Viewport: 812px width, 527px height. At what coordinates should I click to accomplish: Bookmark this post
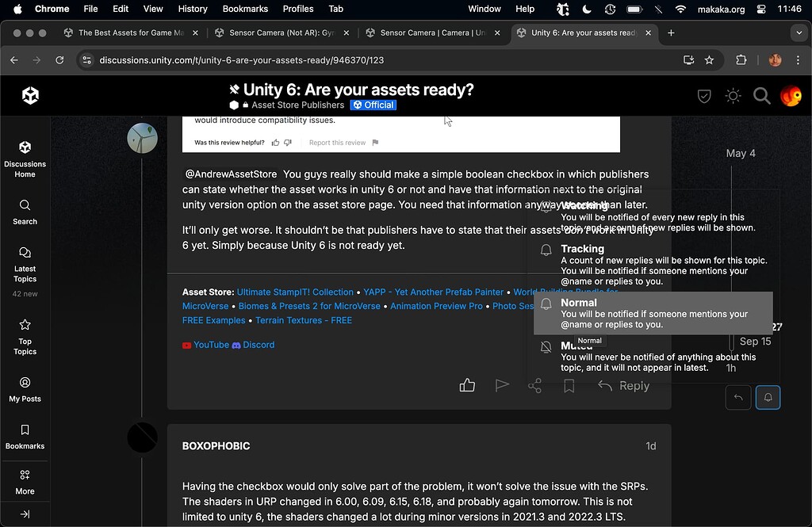coord(569,386)
